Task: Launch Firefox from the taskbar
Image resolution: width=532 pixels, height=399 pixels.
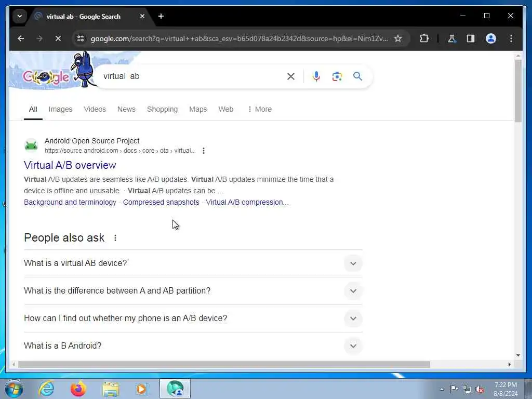Action: click(x=78, y=389)
